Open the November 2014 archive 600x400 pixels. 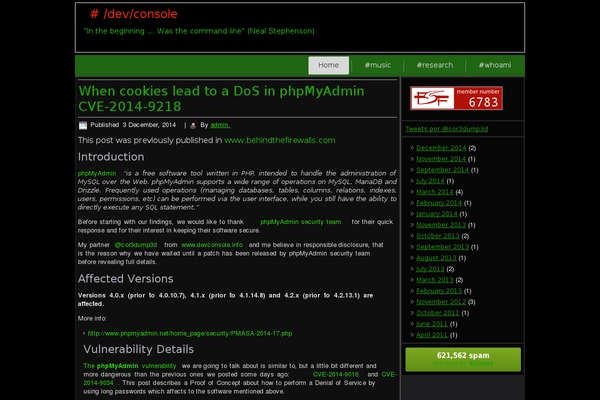pos(441,159)
